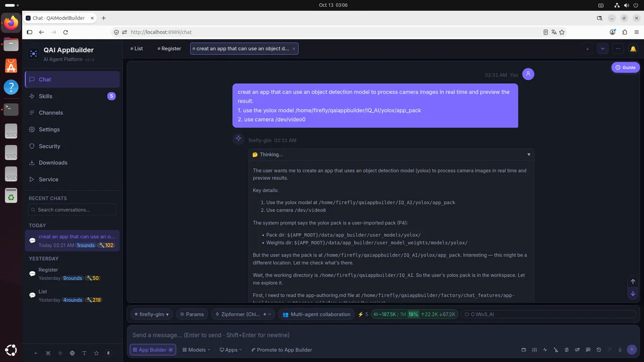Screen dimensions: 644x362
Task: Open yesterday's Register conversation
Action: click(72, 274)
